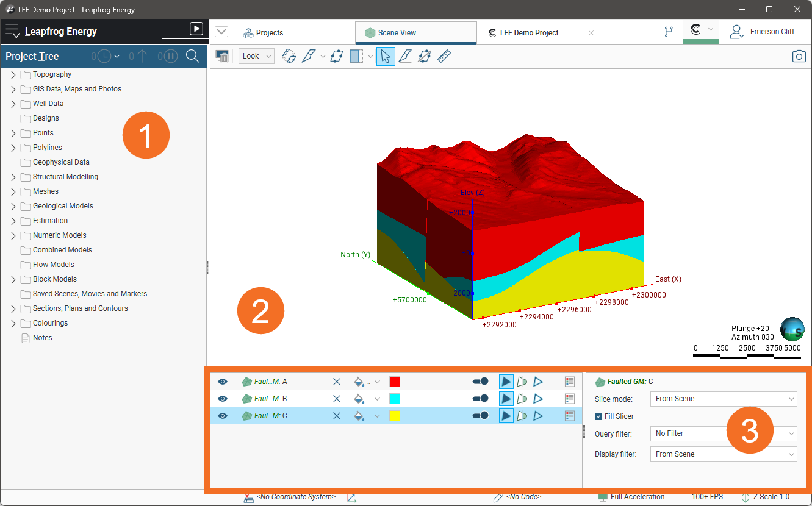Switch to the Projects tab
The width and height of the screenshot is (812, 506).
(x=263, y=33)
